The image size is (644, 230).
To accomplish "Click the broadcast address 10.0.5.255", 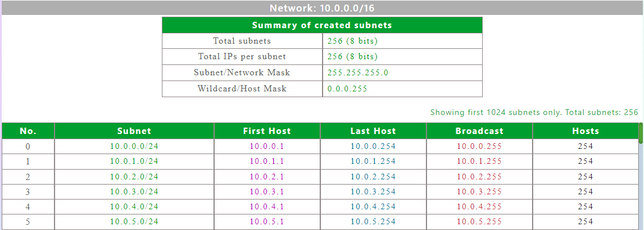I will point(479,221).
